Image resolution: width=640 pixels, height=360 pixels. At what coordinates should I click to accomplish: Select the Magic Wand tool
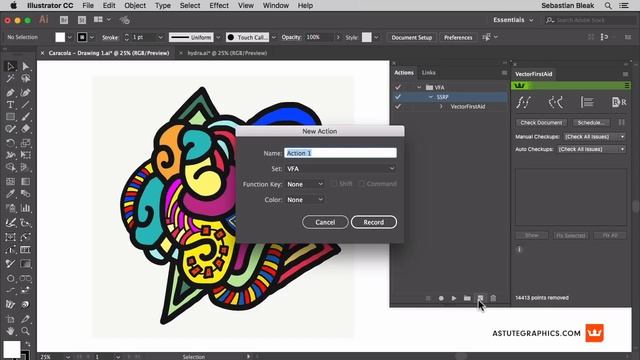(11, 78)
